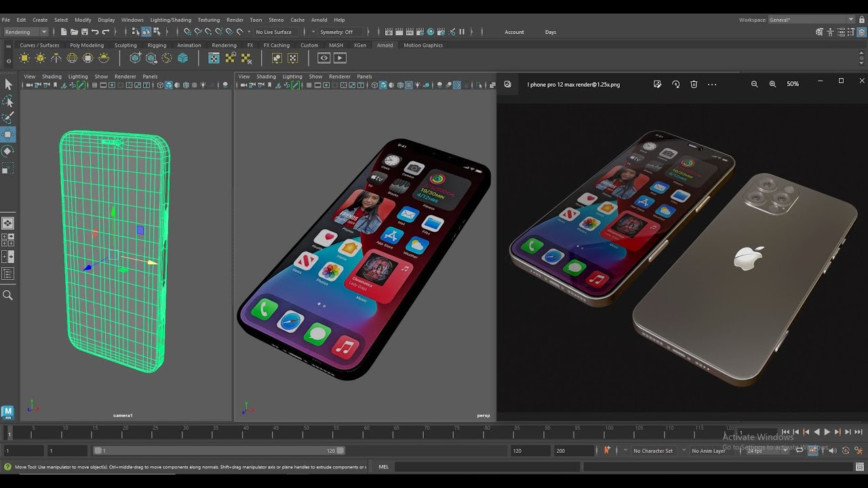Create an Arnold area light from shelf
This screenshot has width=868, height=488.
click(x=24, y=58)
